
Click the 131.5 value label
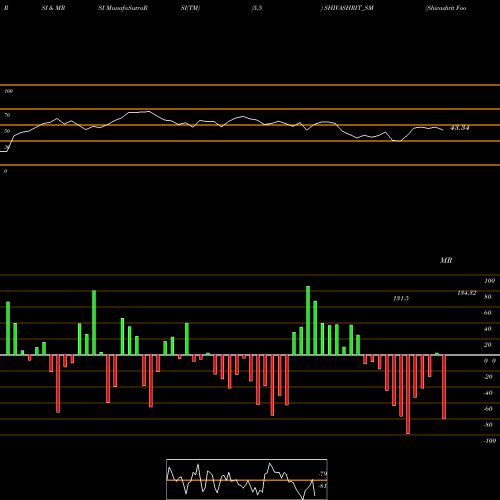pos(401,298)
